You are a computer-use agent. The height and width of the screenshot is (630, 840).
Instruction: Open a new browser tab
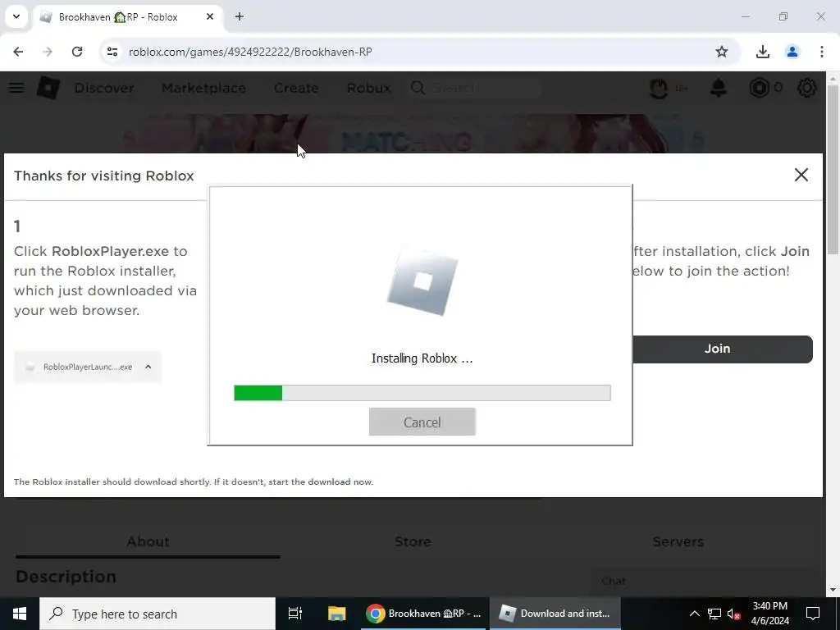click(240, 16)
